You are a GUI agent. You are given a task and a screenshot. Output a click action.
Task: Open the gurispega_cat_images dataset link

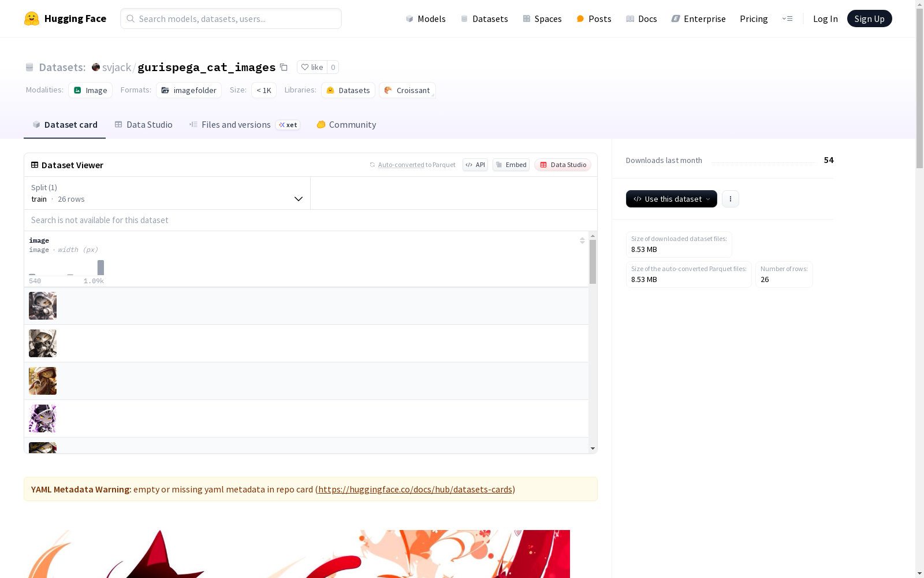pos(207,67)
